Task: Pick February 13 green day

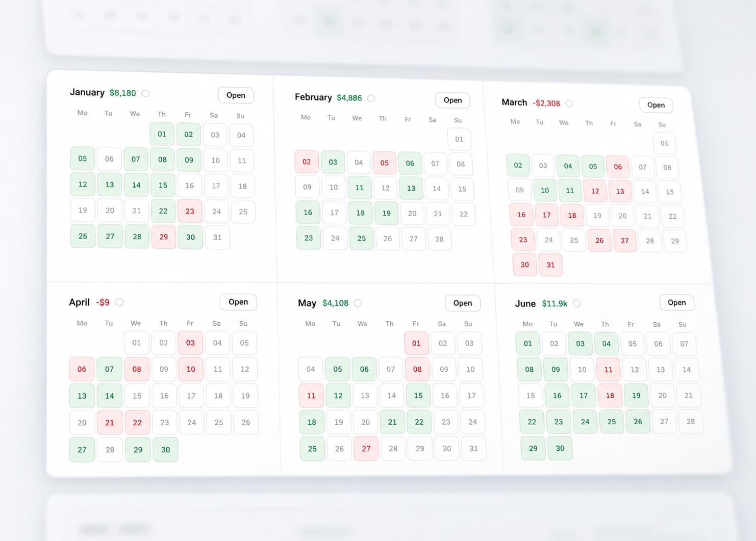Action: (x=411, y=188)
